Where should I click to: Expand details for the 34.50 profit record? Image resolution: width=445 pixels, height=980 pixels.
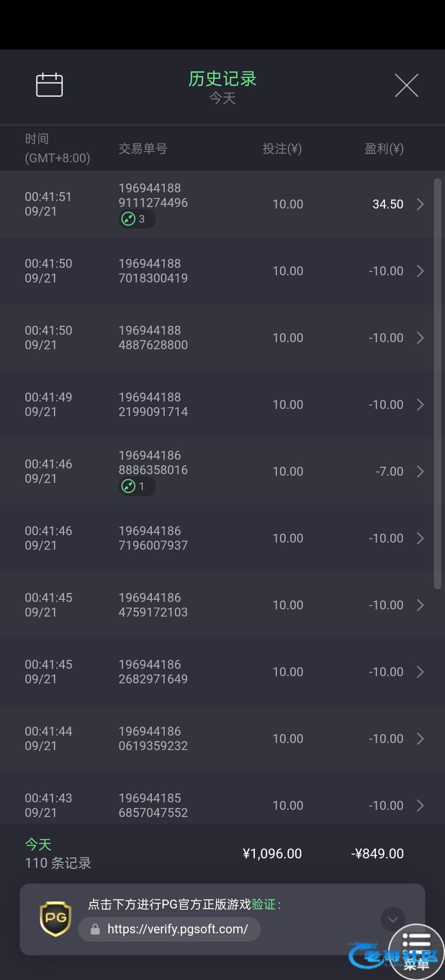(x=420, y=204)
